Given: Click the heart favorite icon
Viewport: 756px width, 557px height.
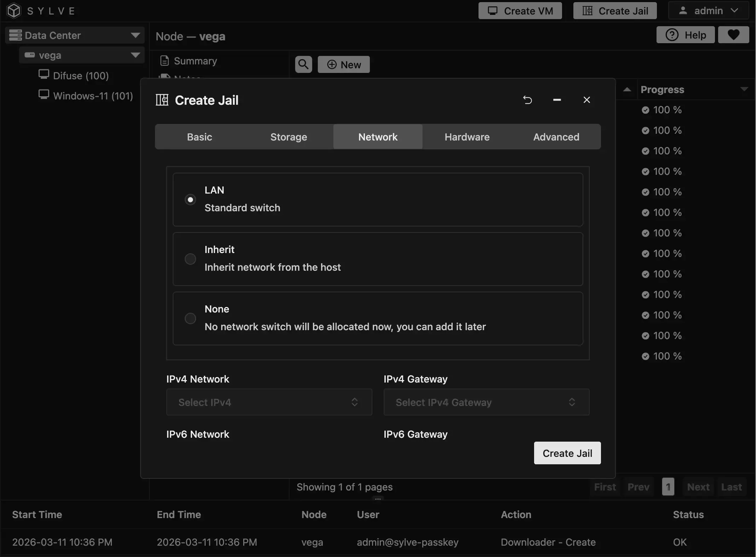Looking at the screenshot, I should point(733,35).
